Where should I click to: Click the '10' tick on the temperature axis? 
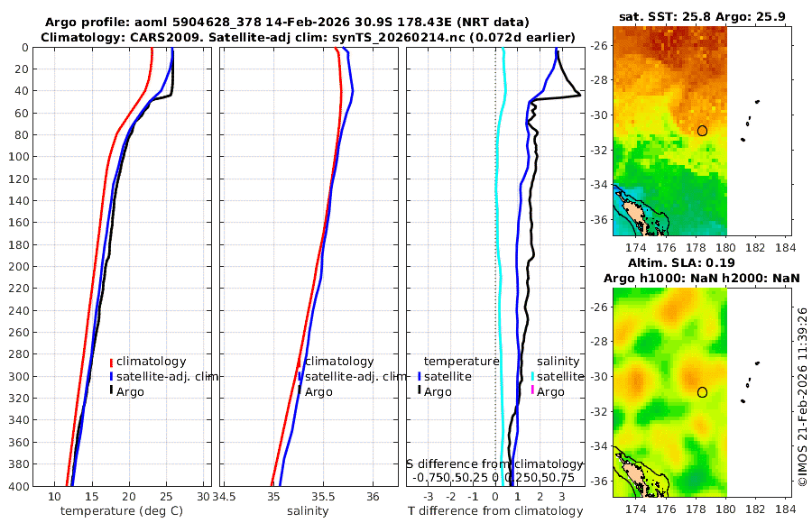(54, 497)
